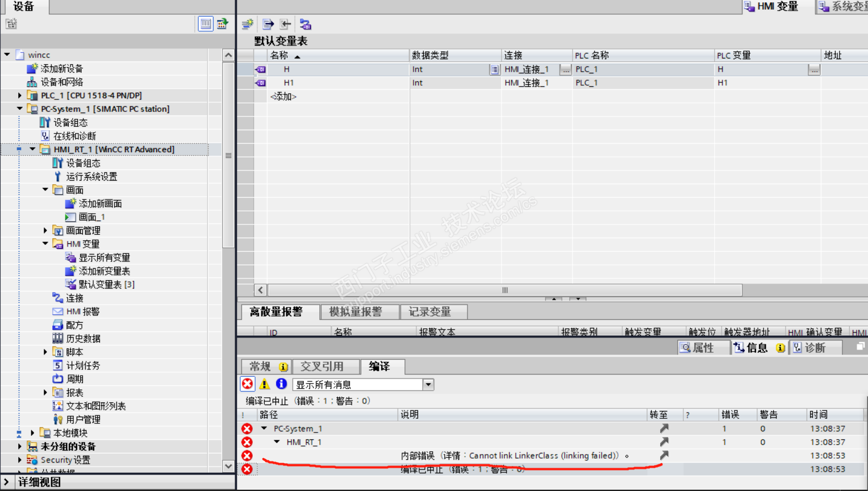The width and height of the screenshot is (868, 491).
Task: Click the go-to arrow in PC-System_1 message row
Action: [x=664, y=428]
